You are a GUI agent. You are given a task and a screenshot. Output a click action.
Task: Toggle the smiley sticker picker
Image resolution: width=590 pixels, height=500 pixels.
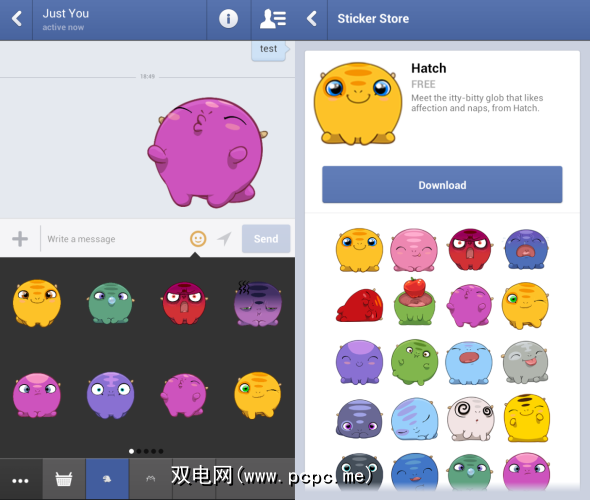pyautogui.click(x=198, y=239)
